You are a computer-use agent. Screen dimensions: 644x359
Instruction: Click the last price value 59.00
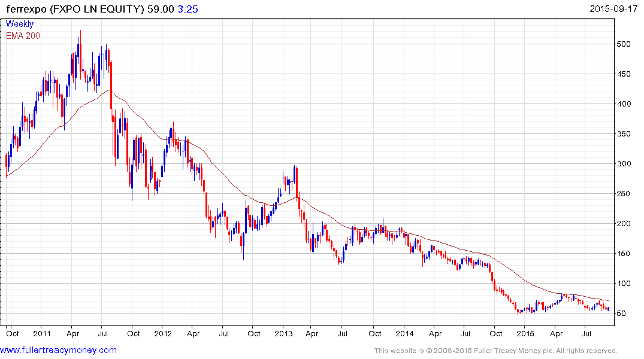coord(161,9)
